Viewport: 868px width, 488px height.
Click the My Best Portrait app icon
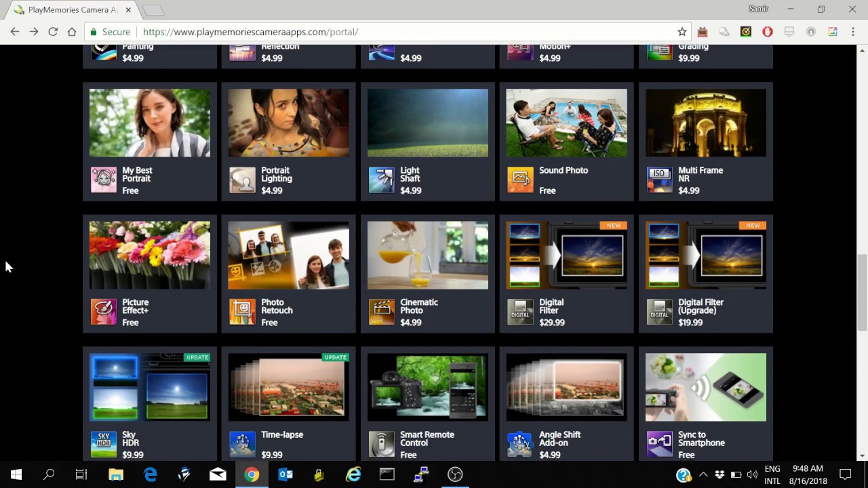coord(104,180)
